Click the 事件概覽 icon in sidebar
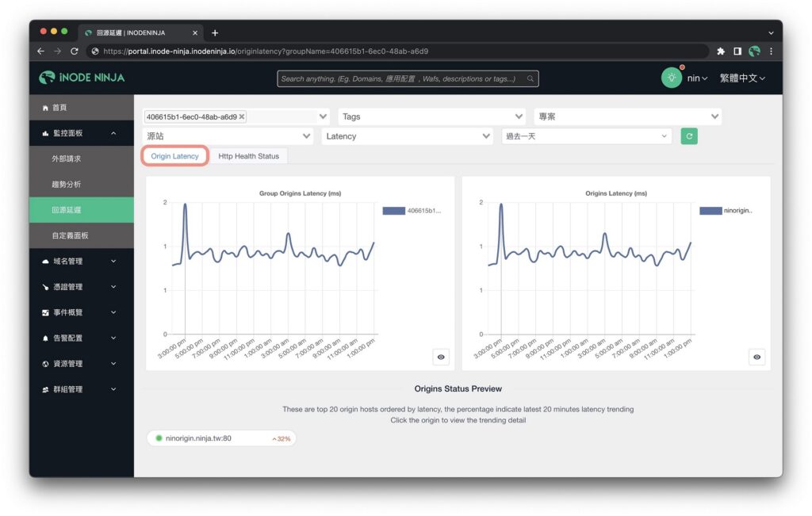812x516 pixels. coord(45,312)
